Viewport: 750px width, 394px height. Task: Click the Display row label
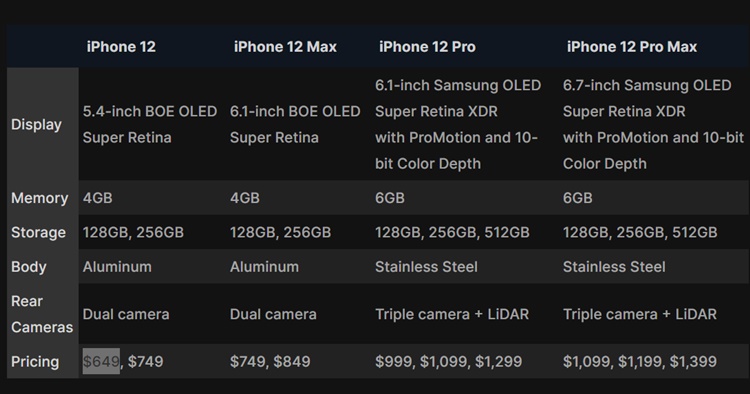coord(36,124)
